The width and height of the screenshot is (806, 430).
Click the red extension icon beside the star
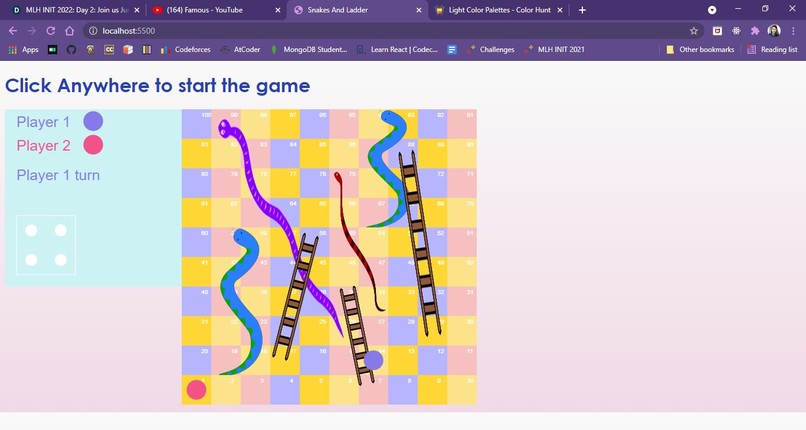717,31
